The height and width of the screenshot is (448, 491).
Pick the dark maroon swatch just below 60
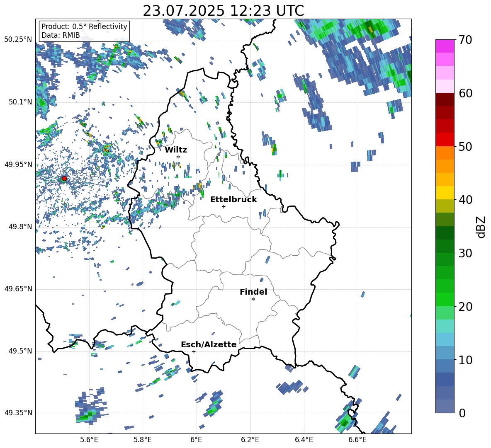click(445, 99)
